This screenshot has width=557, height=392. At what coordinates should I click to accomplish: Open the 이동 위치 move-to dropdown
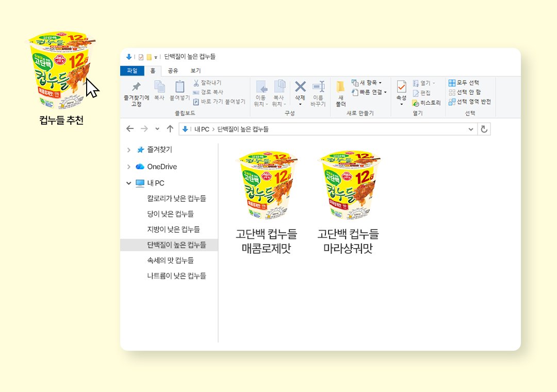(x=261, y=93)
